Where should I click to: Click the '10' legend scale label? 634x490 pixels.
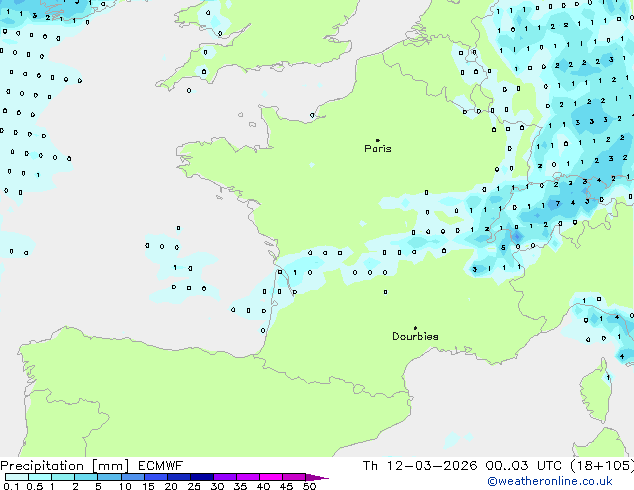[x=125, y=486]
